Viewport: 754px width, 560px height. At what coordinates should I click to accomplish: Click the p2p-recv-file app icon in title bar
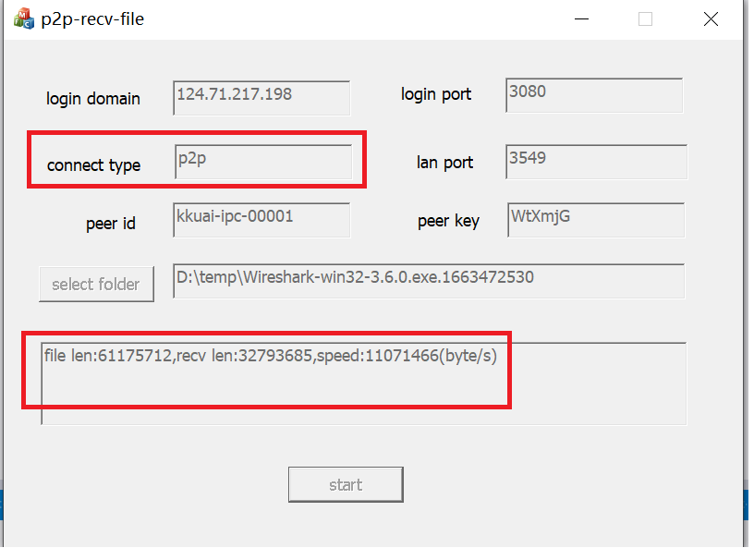(x=23, y=19)
